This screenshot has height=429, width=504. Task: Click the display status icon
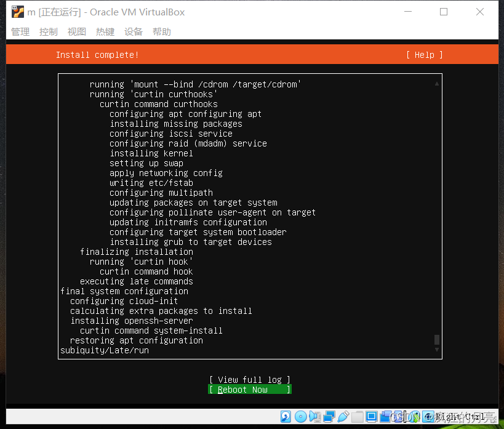[x=371, y=416]
